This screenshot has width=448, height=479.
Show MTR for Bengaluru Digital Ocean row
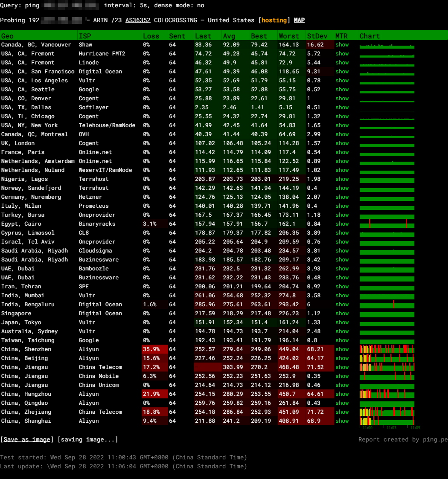tap(342, 304)
